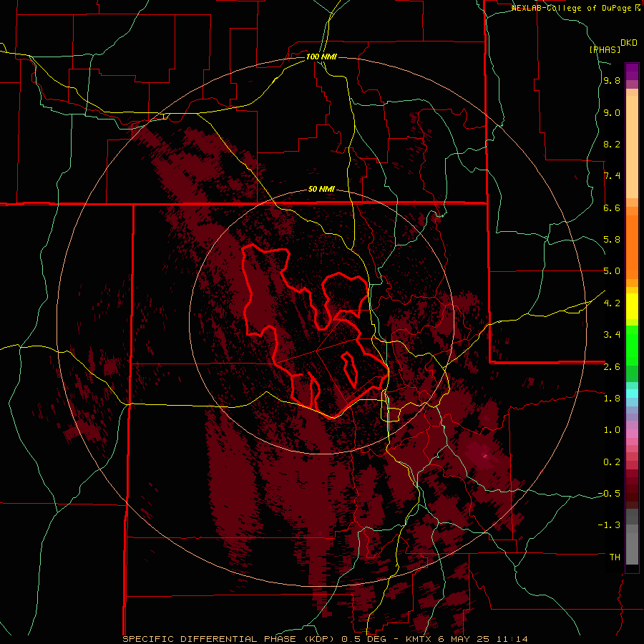Click the small island outline inside the lake
The height and width of the screenshot is (644, 644).
[x=349, y=369]
